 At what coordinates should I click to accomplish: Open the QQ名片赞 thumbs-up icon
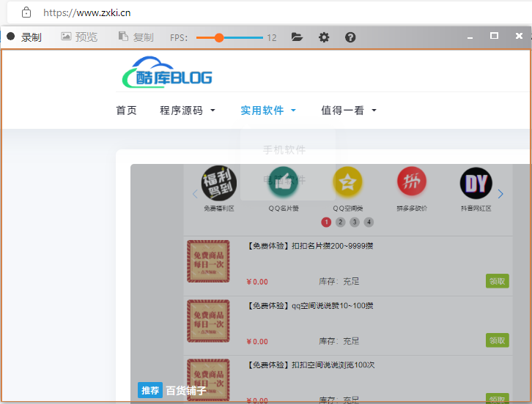pos(284,182)
